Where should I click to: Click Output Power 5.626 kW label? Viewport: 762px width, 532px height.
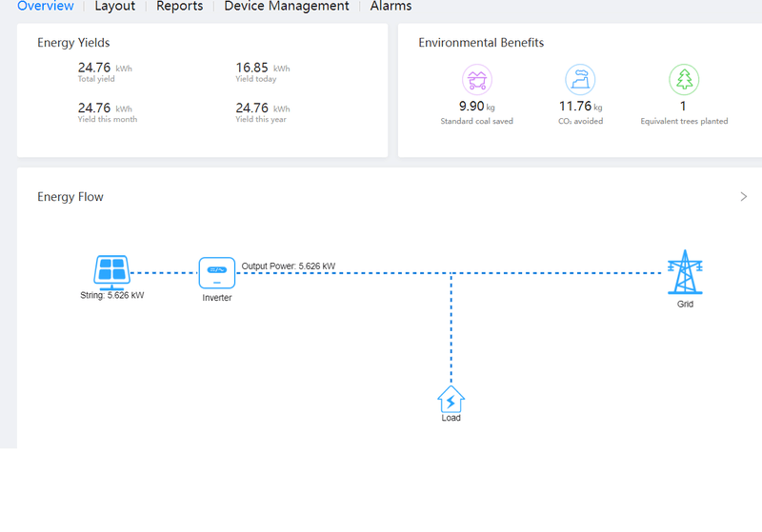click(x=289, y=266)
